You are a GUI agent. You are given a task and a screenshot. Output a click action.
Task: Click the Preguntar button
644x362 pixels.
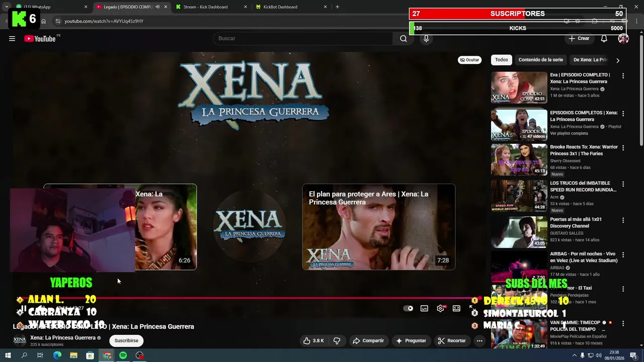pyautogui.click(x=411, y=341)
